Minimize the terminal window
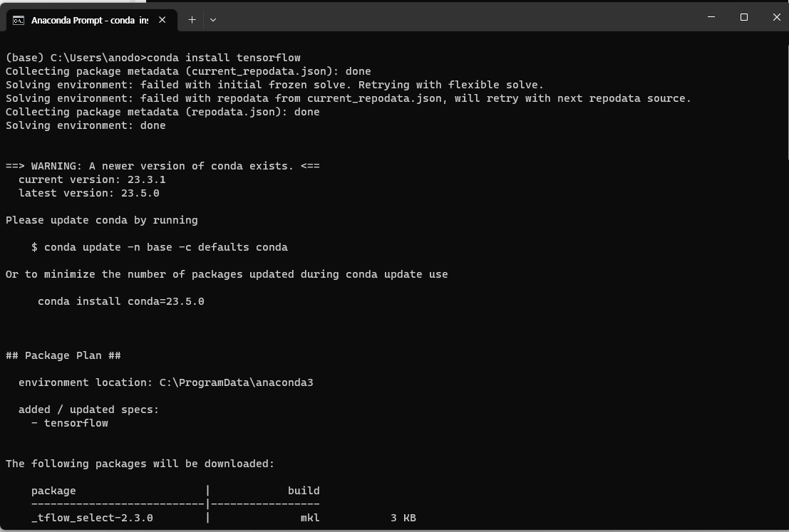789x532 pixels. [x=711, y=17]
